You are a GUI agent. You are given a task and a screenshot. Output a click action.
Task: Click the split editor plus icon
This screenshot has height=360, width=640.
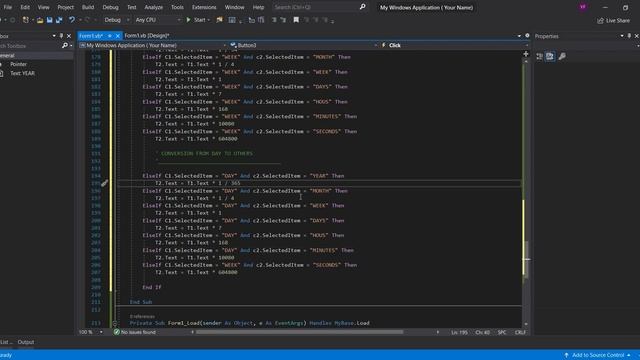pyautogui.click(x=526, y=54)
